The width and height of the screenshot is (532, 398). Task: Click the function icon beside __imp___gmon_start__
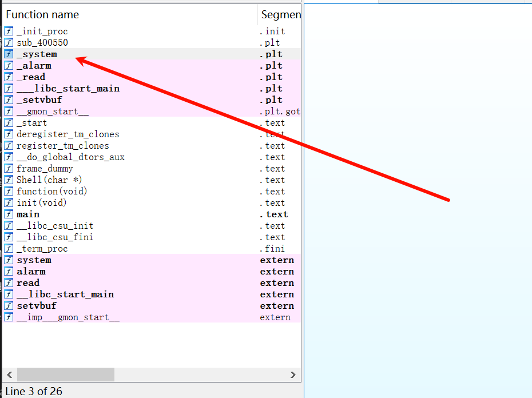pos(9,317)
